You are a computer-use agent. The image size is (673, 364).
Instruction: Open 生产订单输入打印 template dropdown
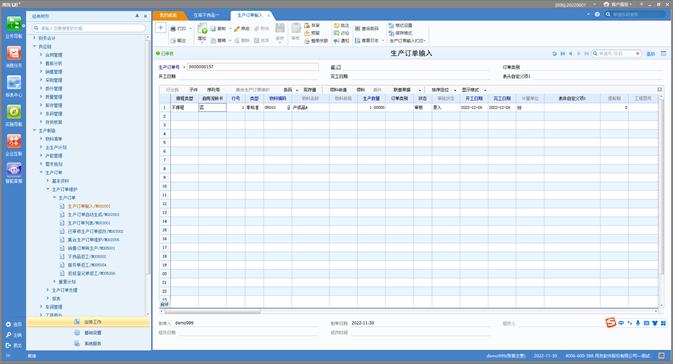407,41
